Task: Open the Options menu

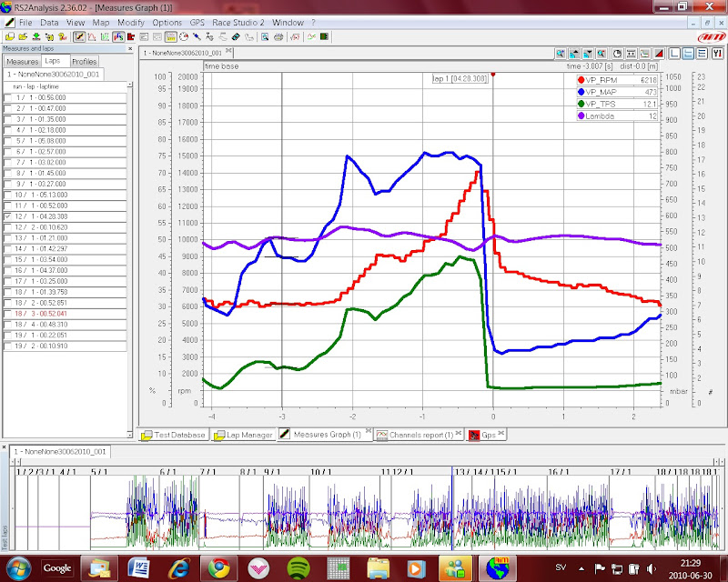Action: [167, 22]
